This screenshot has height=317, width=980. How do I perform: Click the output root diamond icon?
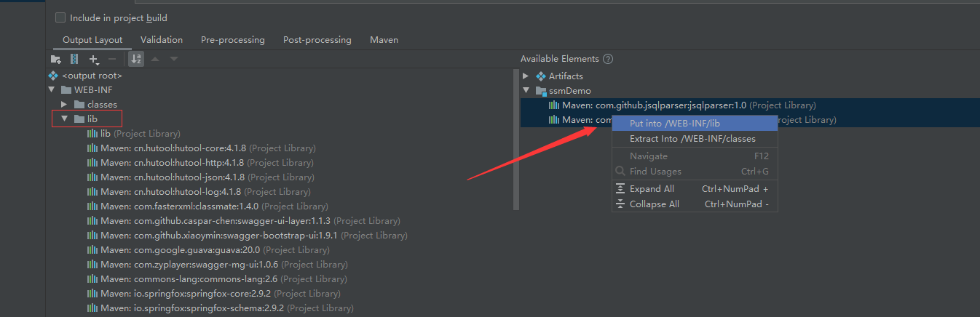[x=52, y=76]
